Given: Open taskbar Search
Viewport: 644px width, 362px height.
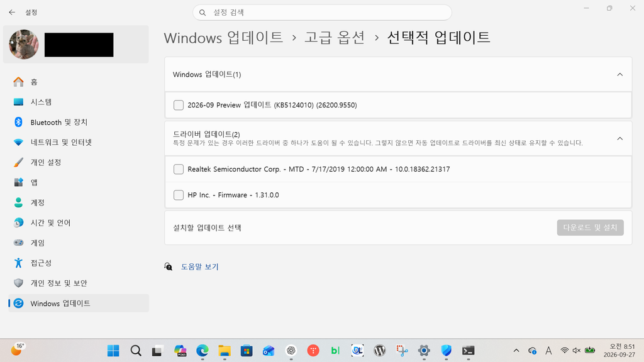Looking at the screenshot, I should click(x=136, y=351).
